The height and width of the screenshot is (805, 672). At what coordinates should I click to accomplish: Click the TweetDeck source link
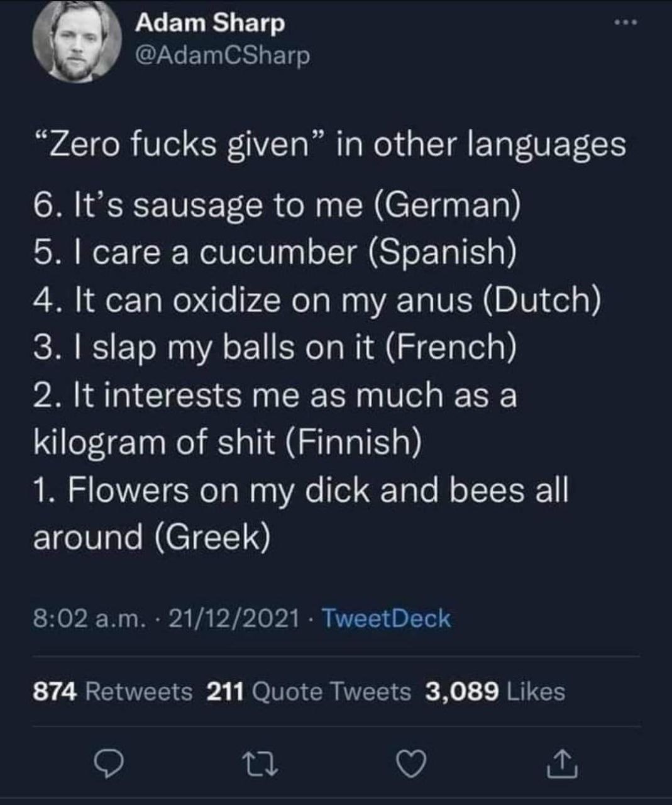point(386,618)
